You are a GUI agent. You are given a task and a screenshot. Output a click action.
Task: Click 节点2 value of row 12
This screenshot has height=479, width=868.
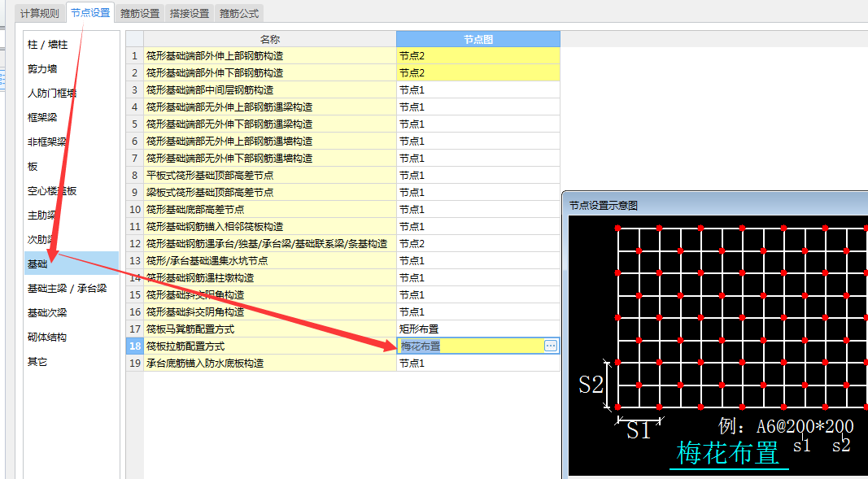coord(478,244)
